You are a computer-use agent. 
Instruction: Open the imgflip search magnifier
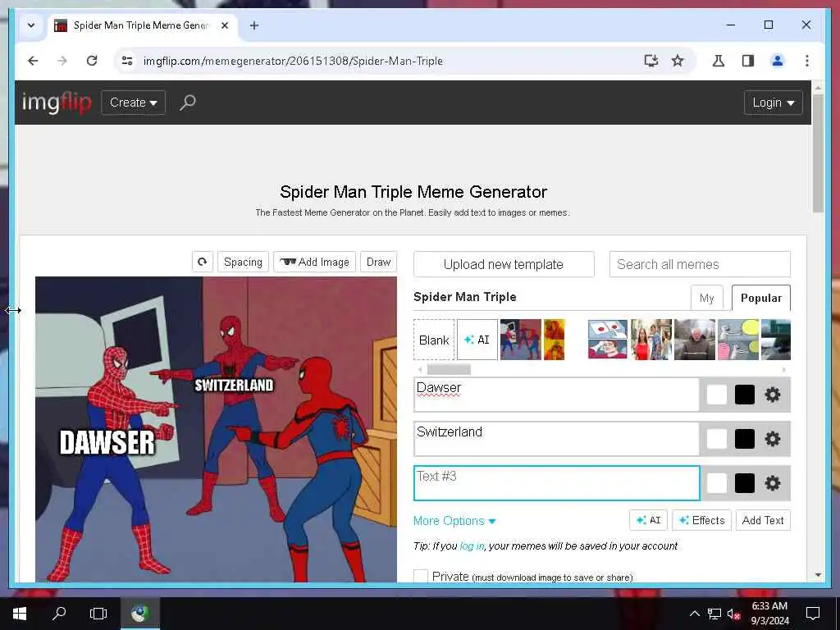pyautogui.click(x=188, y=103)
